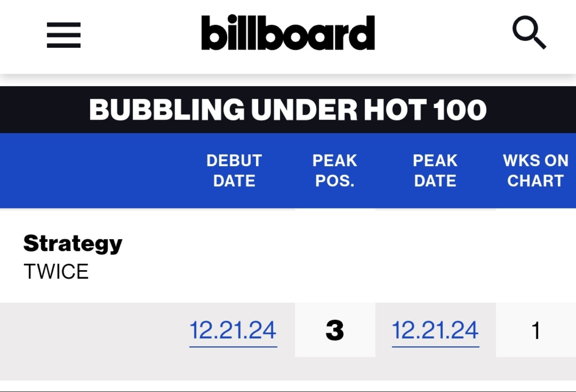The height and width of the screenshot is (392, 576).
Task: Click the Bubbling Under Hot 100 title
Action: point(288,109)
